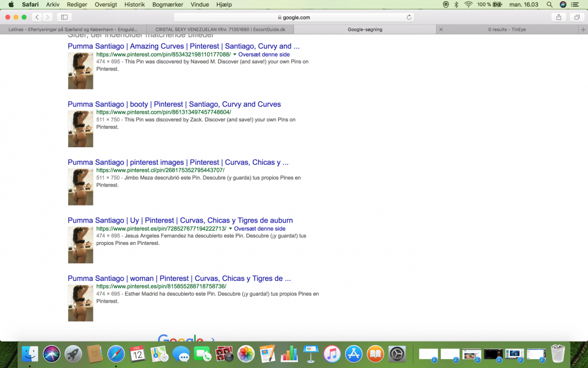Expand options arrow beside pinterest.com/pin/853432198110177088 URL

pos(235,54)
